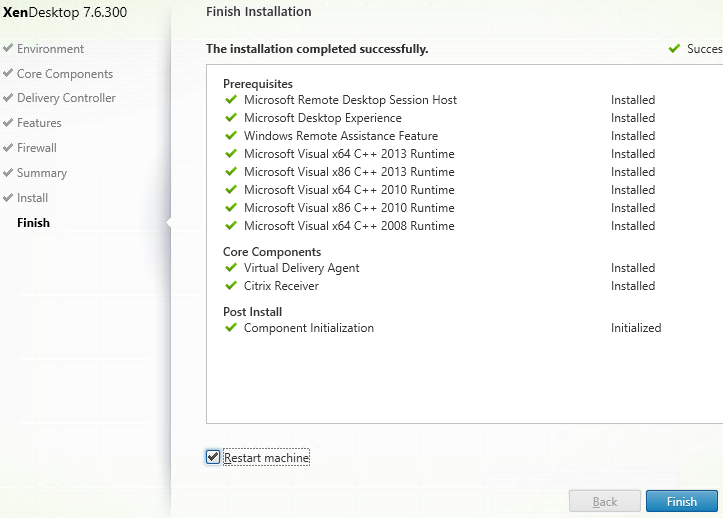
Task: Click the 'Restart machine' label text
Action: tap(267, 458)
